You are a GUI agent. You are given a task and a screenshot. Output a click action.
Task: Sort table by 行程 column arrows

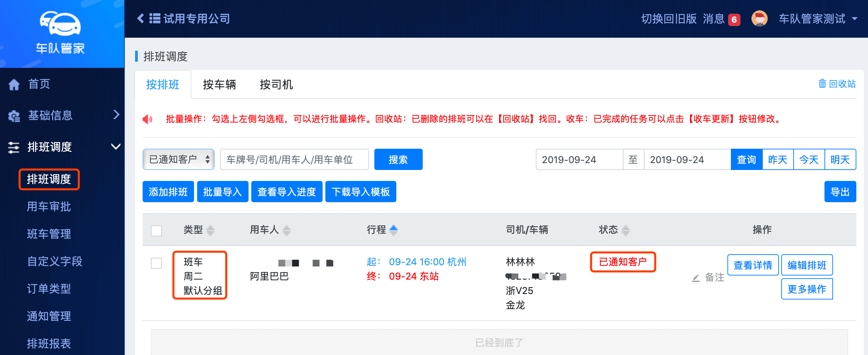(x=394, y=230)
